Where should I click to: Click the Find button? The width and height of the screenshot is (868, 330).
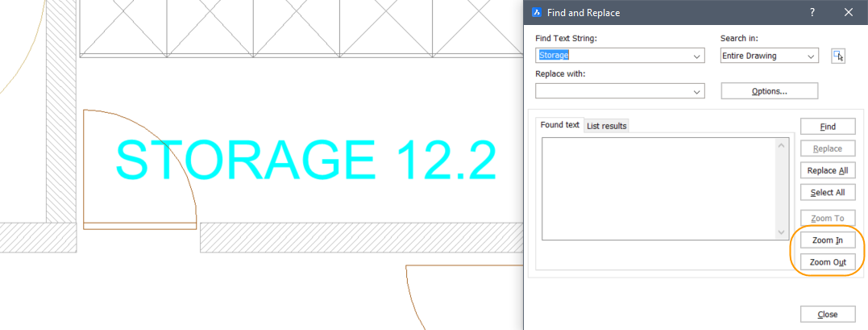tap(828, 127)
